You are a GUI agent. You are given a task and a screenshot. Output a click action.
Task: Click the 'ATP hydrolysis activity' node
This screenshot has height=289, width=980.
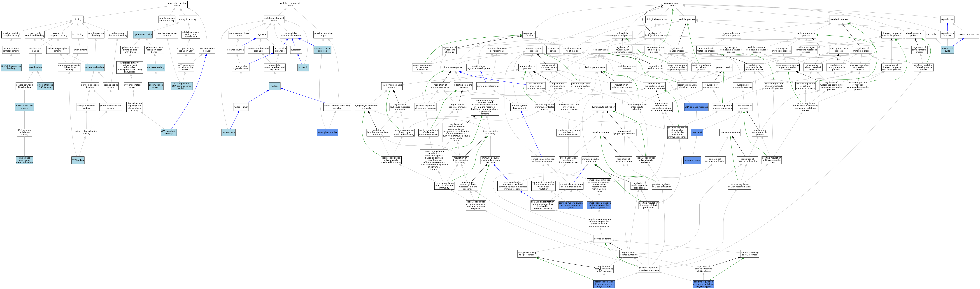169,132
